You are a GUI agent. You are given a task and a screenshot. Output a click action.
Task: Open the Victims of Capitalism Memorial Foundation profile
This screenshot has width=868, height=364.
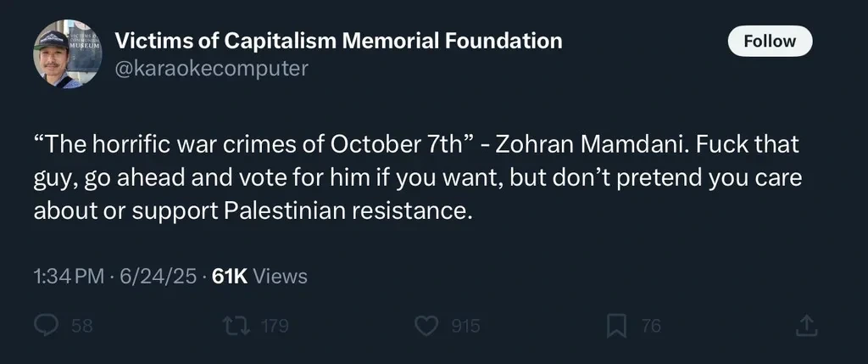tap(337, 40)
